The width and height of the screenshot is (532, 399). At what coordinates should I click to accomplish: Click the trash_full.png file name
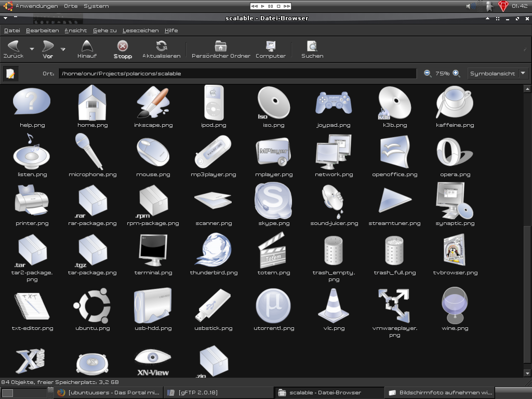pos(395,272)
